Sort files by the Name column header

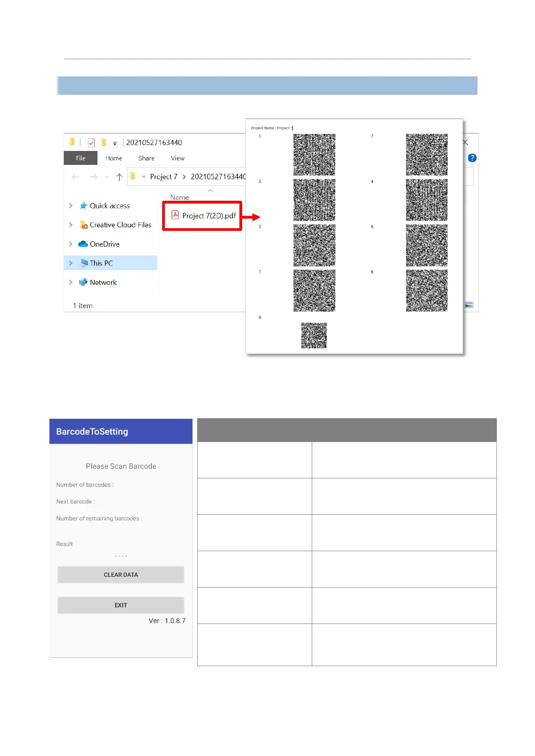(180, 197)
